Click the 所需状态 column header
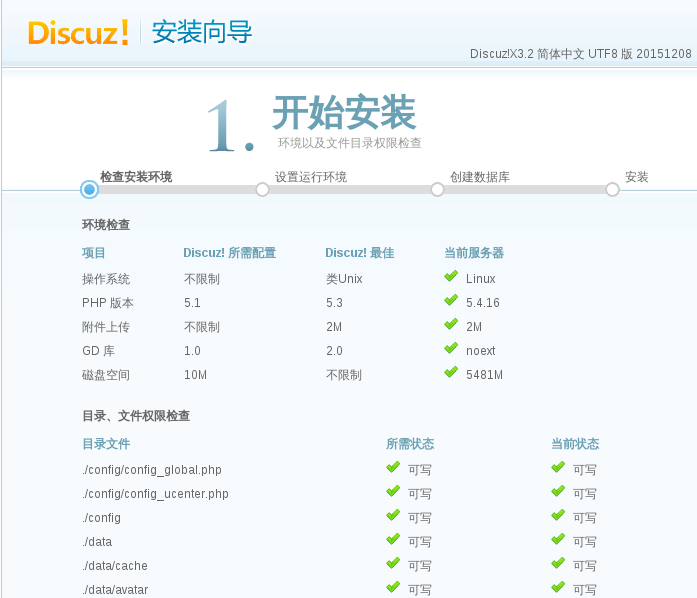697x598 pixels. pyautogui.click(x=410, y=444)
